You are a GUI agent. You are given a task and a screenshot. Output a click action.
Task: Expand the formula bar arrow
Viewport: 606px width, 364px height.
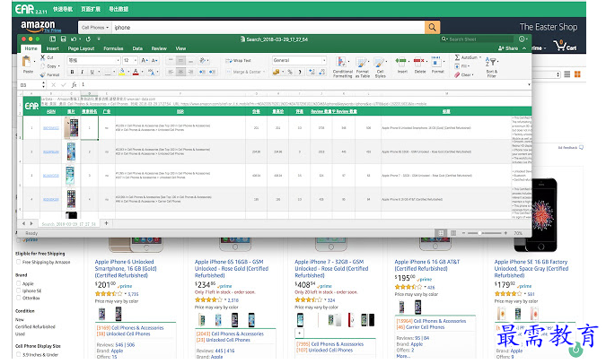pos(528,84)
